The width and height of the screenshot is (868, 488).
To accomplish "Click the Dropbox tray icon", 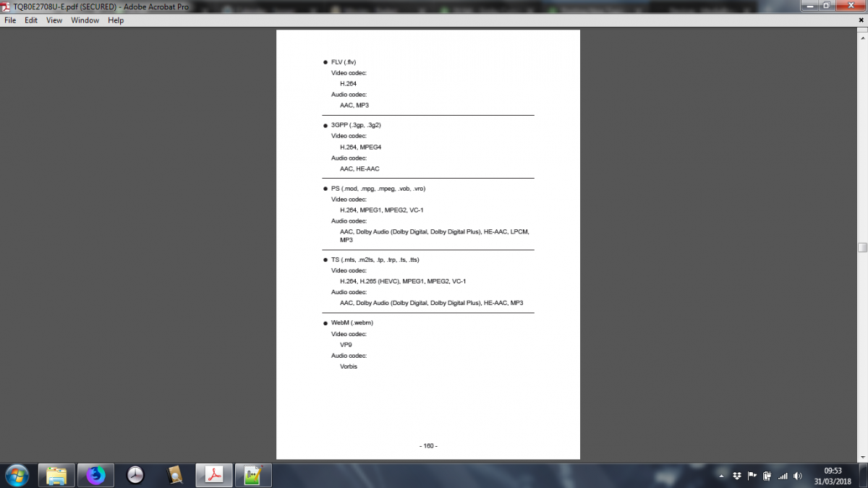I will [x=737, y=476].
